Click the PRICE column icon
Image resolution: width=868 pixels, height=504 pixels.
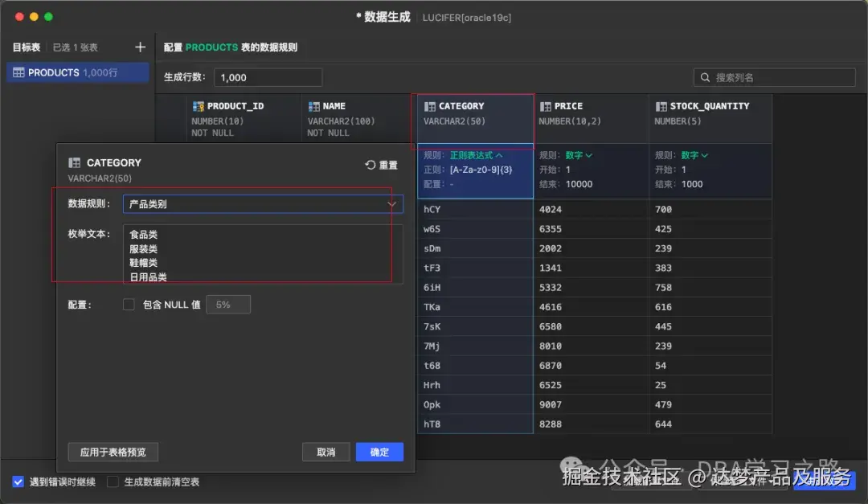[545, 106]
